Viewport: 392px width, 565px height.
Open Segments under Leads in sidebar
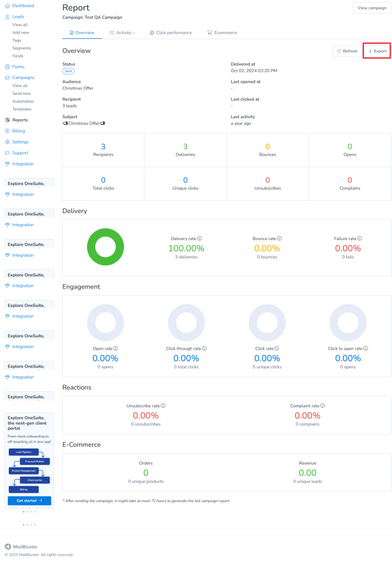pyautogui.click(x=22, y=48)
